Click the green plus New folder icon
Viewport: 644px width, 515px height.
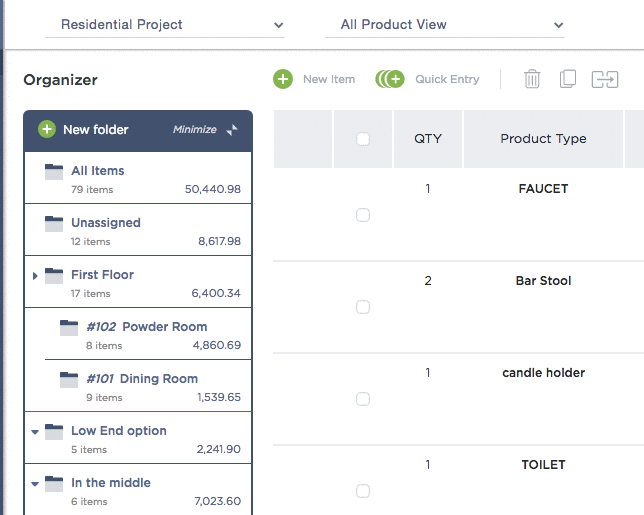(47, 129)
